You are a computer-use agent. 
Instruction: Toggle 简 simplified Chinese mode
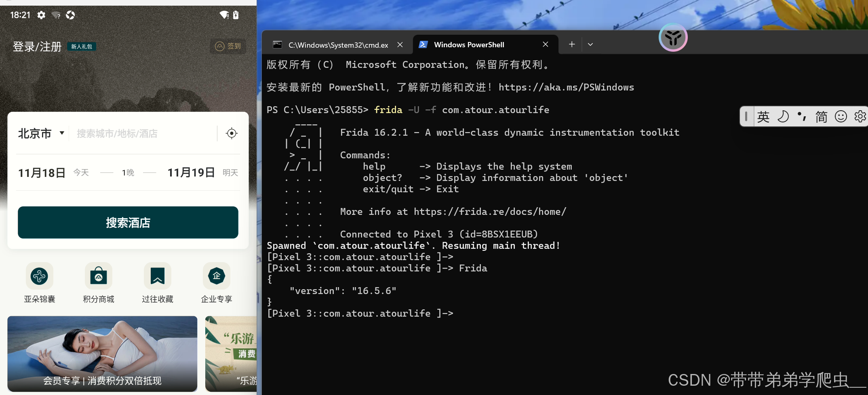point(821,117)
